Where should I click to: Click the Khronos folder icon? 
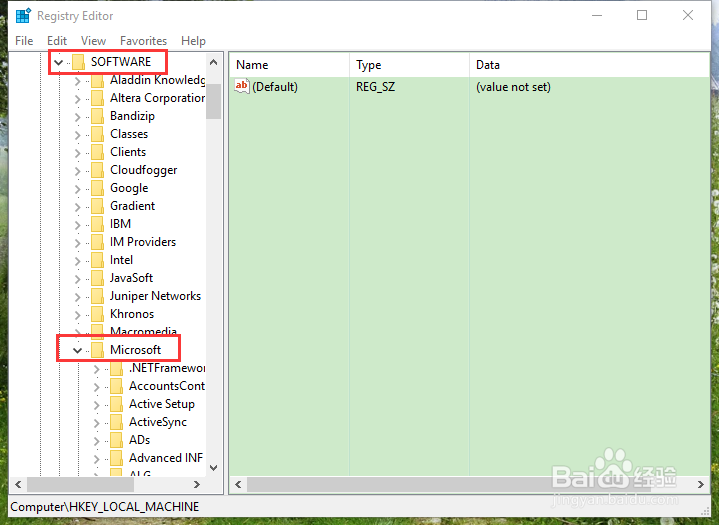[97, 314]
